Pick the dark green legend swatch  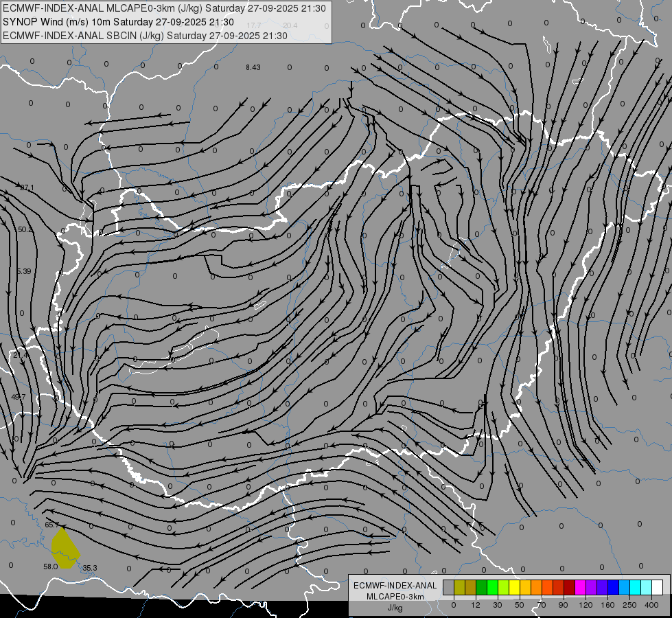tap(482, 587)
